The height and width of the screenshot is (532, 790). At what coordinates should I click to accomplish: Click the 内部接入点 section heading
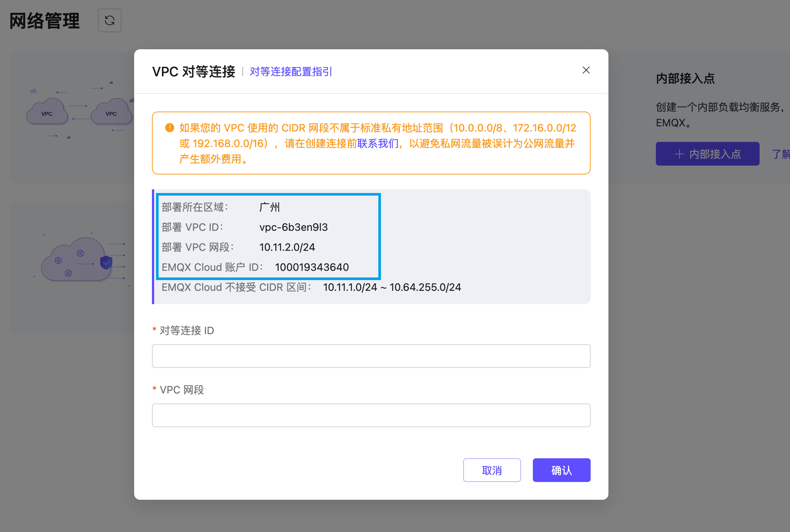pos(685,79)
